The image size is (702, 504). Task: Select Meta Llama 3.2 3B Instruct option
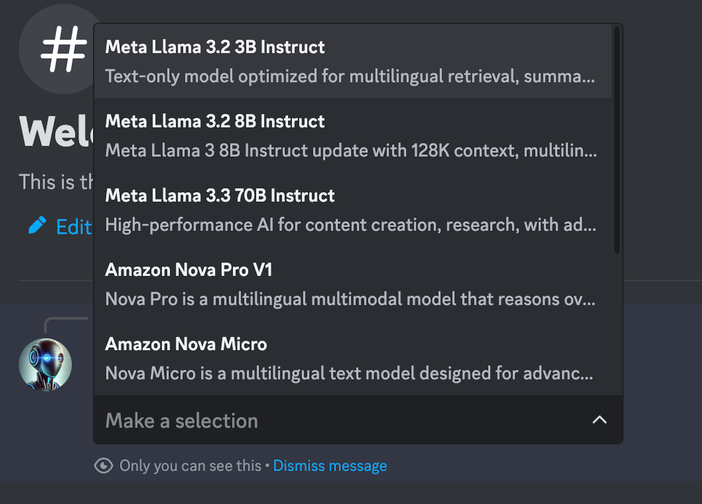[x=353, y=61]
